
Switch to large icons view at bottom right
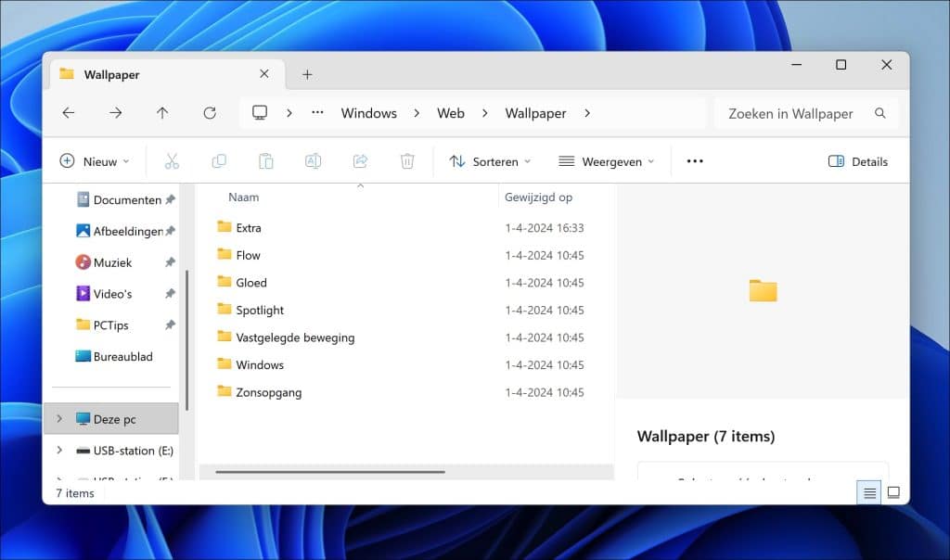click(893, 492)
